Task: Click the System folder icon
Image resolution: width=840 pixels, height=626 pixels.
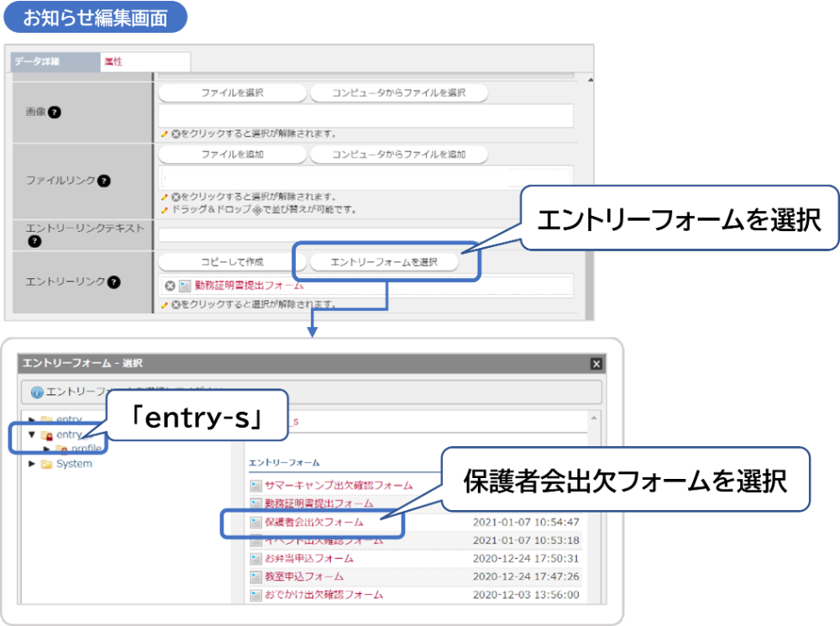Action: (x=46, y=464)
